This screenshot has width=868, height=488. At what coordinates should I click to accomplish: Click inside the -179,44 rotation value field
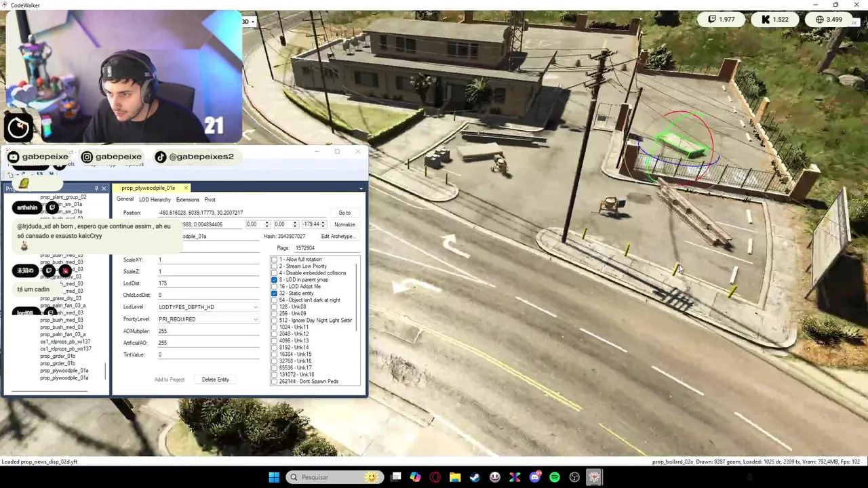click(311, 224)
